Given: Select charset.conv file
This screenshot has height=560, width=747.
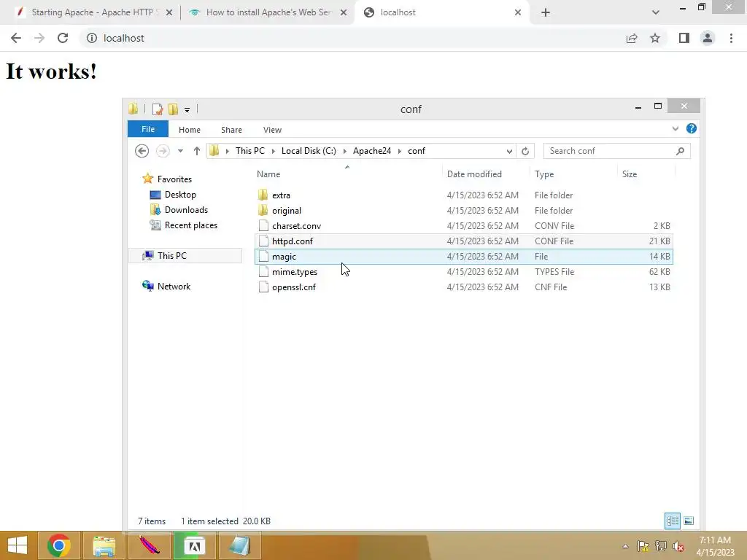Looking at the screenshot, I should coord(464,226).
